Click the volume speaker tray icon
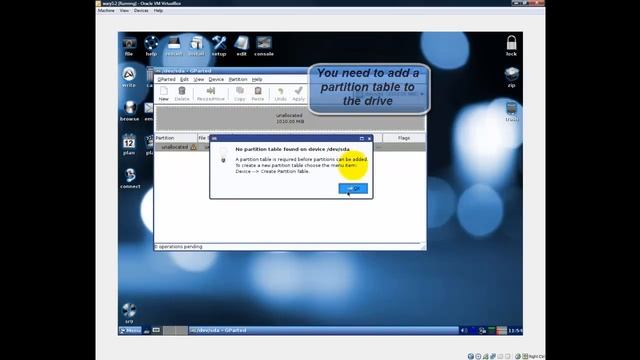 463,330
